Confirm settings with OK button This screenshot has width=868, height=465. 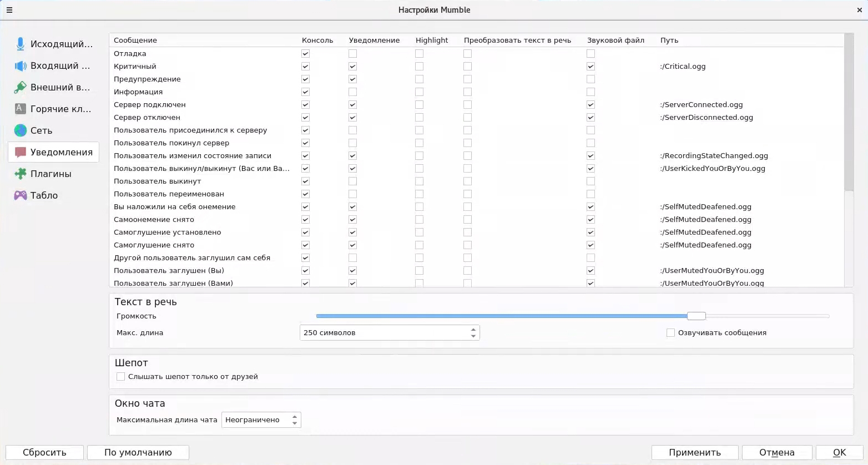tap(840, 452)
